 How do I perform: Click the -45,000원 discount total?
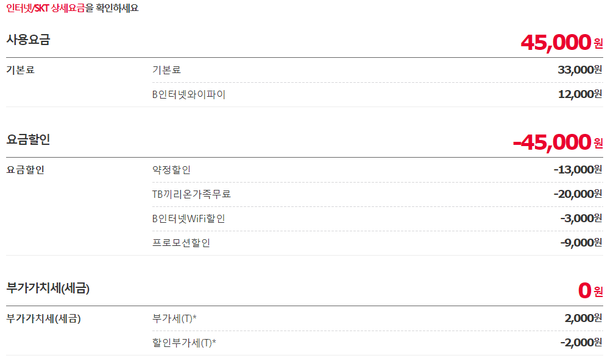point(558,142)
